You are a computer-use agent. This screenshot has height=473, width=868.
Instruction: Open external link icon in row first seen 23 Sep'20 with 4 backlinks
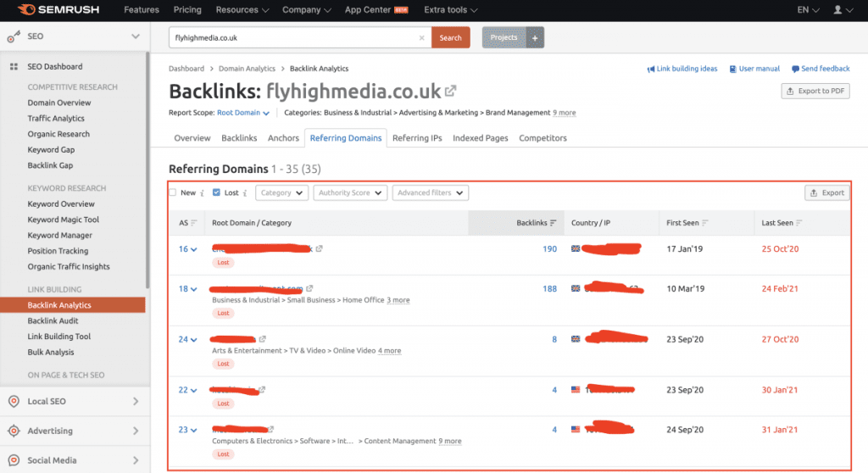click(262, 389)
